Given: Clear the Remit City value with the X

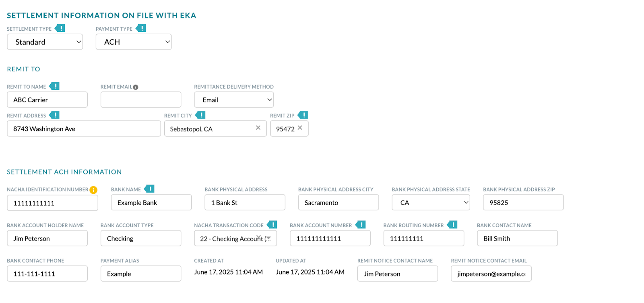Looking at the screenshot, I should tap(258, 128).
